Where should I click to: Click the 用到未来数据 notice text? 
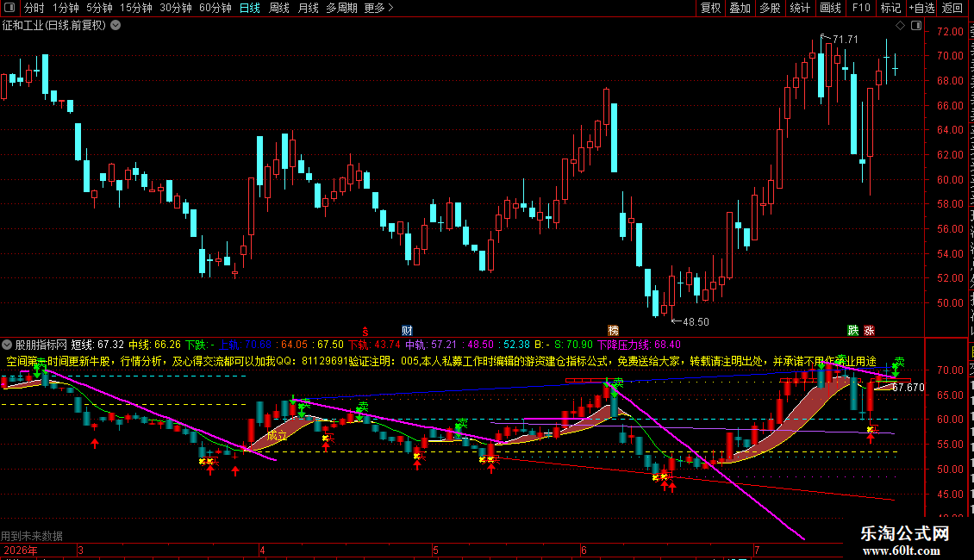(32, 536)
